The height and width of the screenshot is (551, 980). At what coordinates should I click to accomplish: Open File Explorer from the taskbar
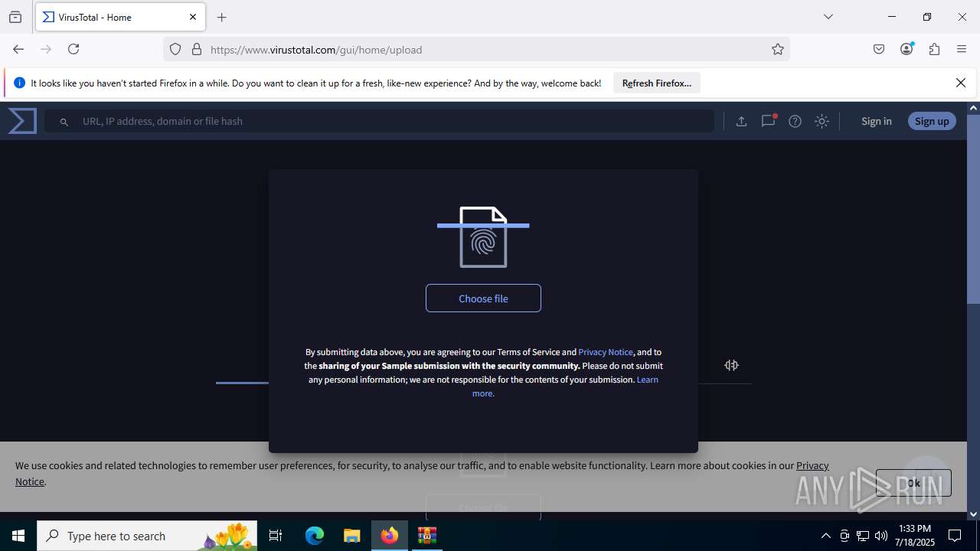point(351,536)
